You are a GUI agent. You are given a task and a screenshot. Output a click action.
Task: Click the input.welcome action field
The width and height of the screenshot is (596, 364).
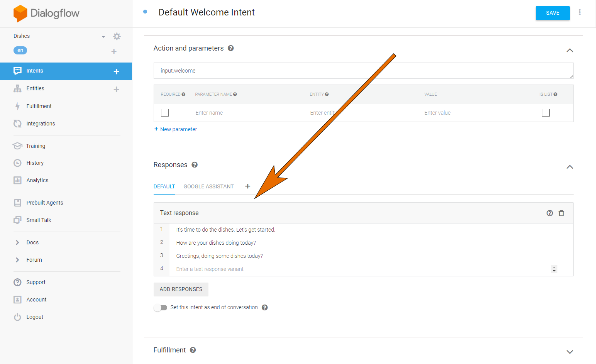click(363, 71)
